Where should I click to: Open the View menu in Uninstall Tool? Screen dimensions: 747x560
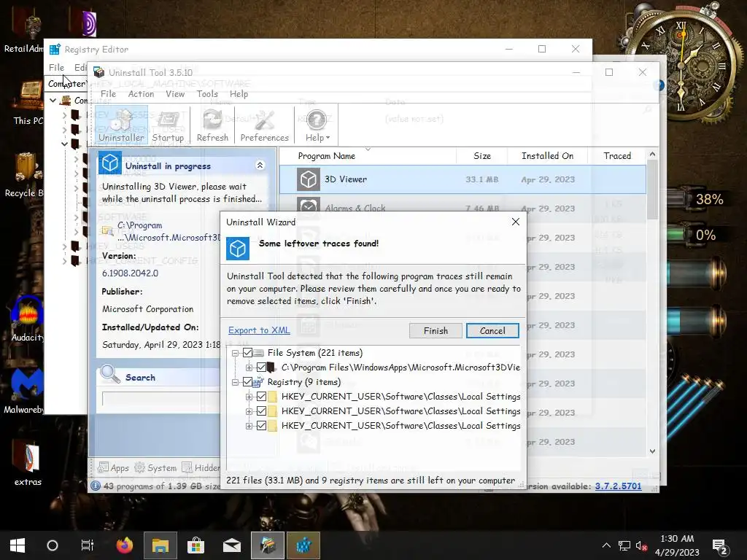(x=175, y=94)
